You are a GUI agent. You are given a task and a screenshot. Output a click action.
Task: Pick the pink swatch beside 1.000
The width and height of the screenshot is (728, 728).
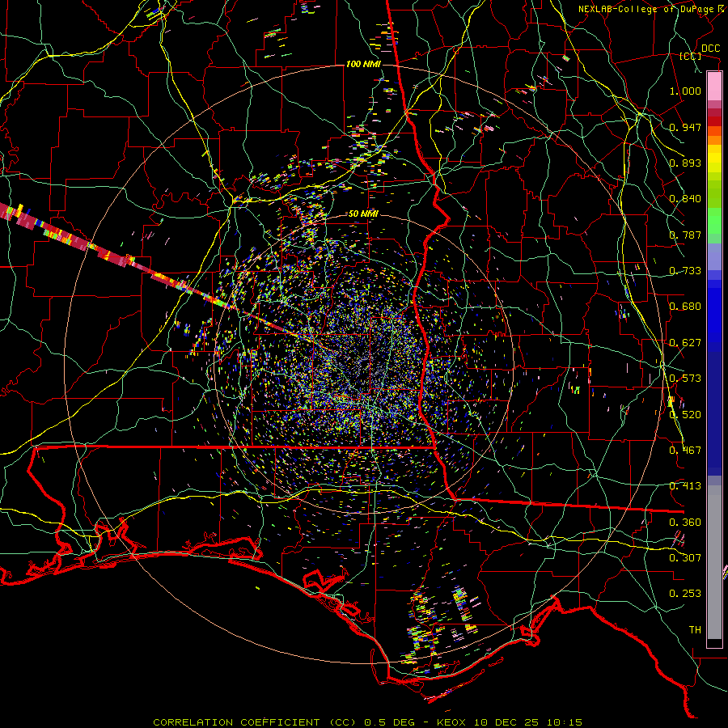tap(714, 87)
